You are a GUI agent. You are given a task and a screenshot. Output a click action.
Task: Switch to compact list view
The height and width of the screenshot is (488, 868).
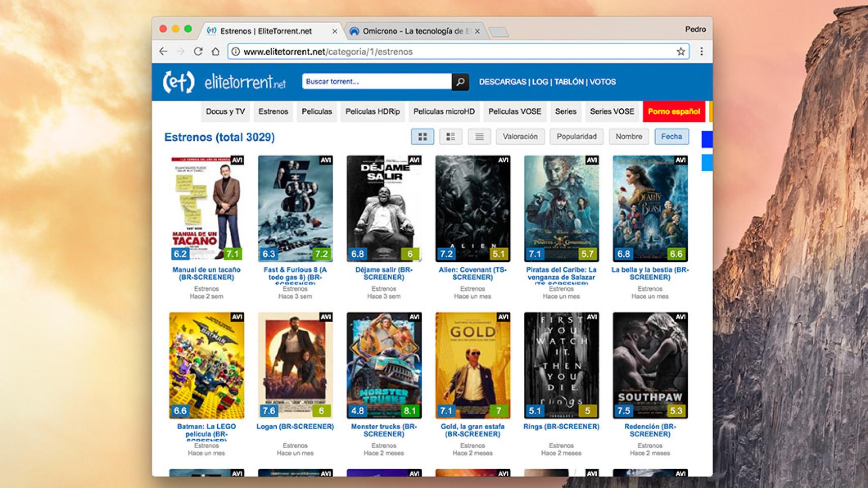pyautogui.click(x=479, y=137)
